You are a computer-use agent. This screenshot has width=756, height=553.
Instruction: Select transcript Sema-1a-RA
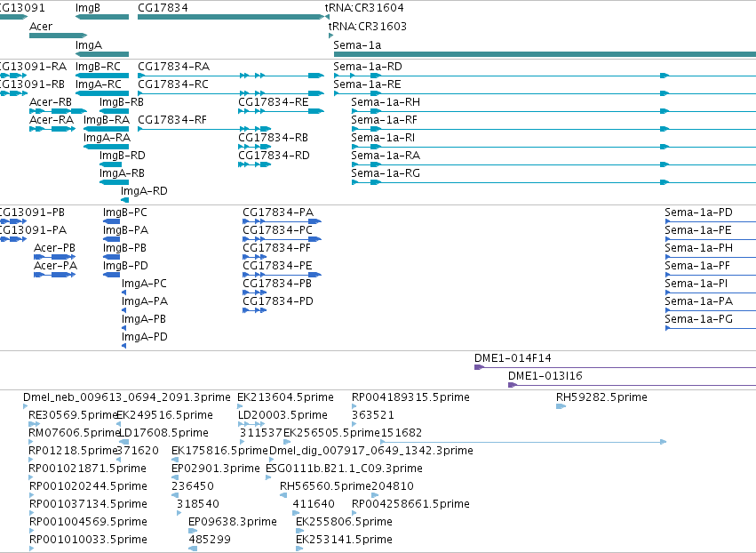pyautogui.click(x=554, y=164)
